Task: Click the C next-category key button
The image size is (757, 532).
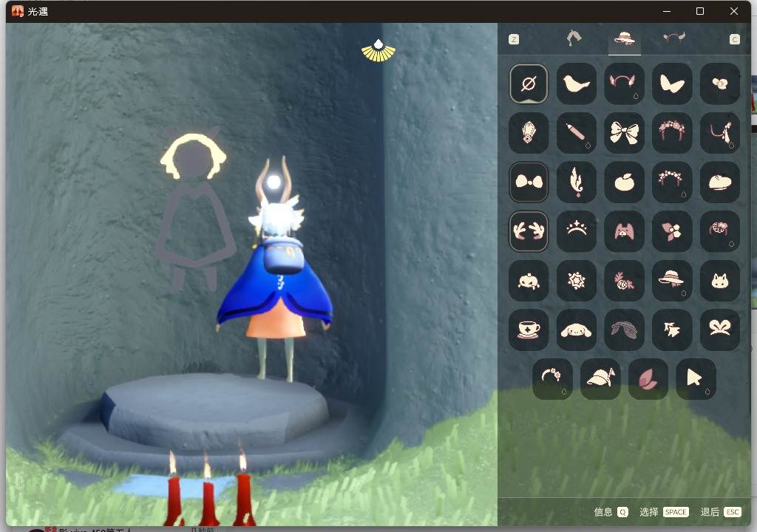Action: pos(734,39)
